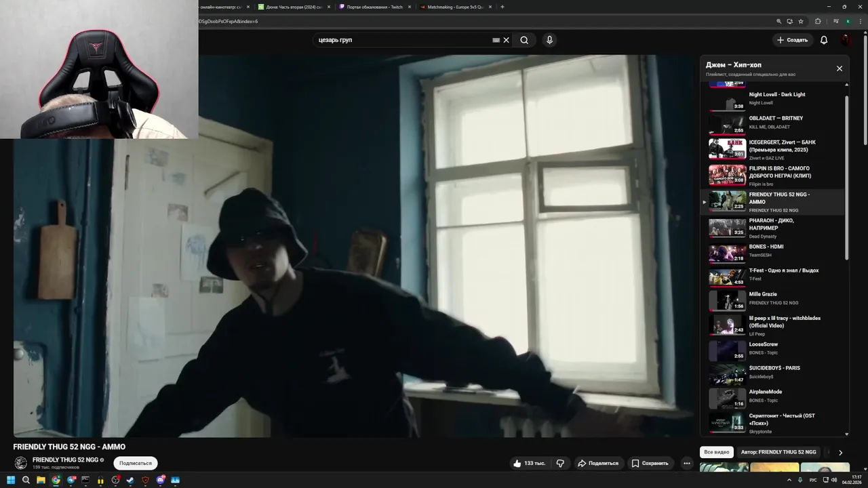This screenshot has width=868, height=488.
Task: Play Скриптонит - Чистый from playlist
Action: (772, 423)
